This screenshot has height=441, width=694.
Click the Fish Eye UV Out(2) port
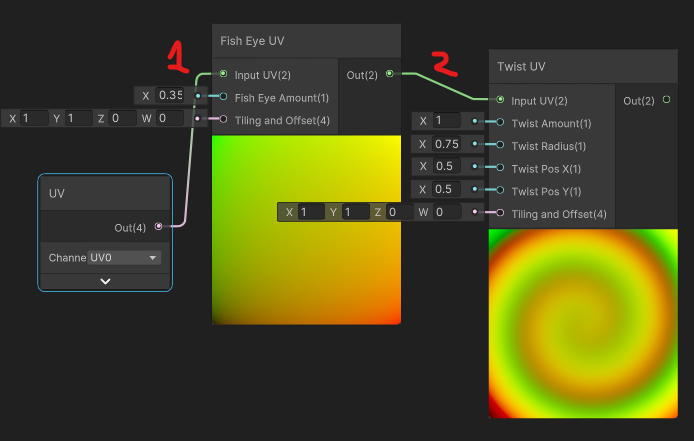click(x=389, y=74)
